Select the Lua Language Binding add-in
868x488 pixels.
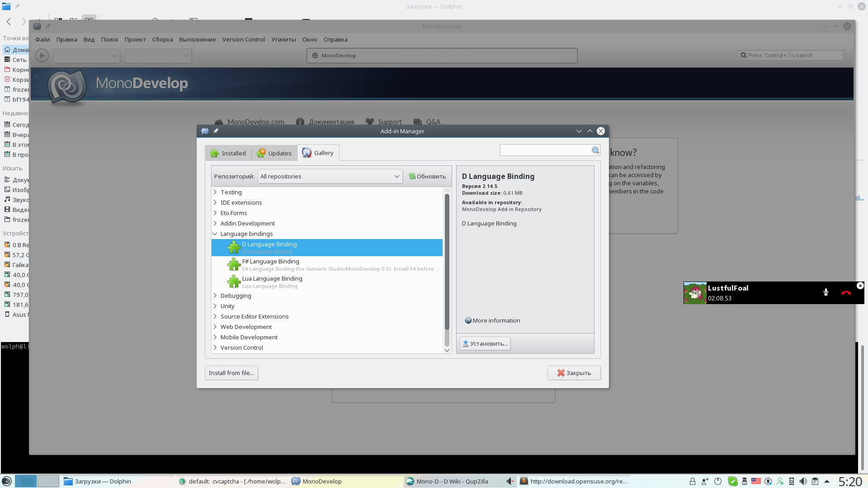coord(327,282)
